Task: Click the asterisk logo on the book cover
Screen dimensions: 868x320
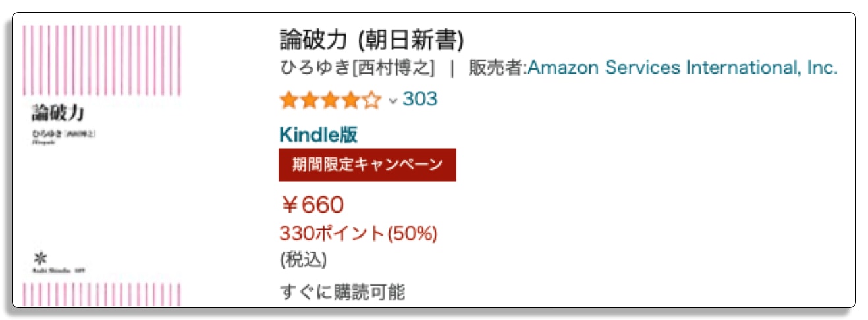Action: (x=40, y=257)
